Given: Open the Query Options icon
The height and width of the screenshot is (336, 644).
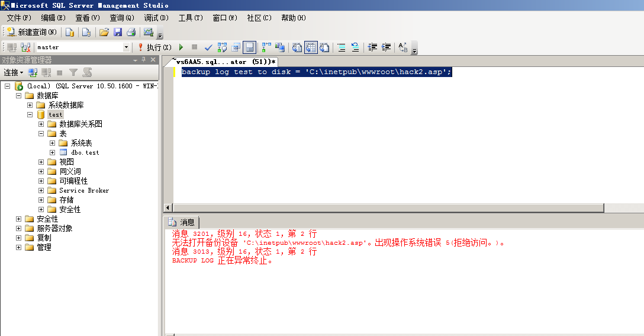Looking at the screenshot, I should point(236,47).
